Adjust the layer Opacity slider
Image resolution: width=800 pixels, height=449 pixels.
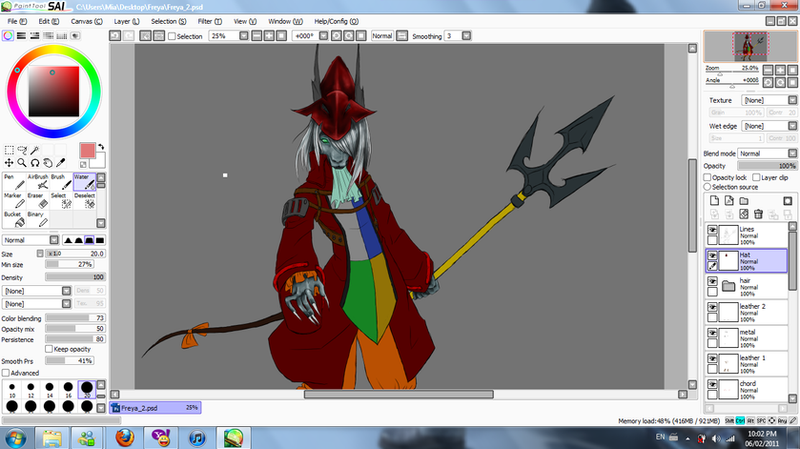767,166
